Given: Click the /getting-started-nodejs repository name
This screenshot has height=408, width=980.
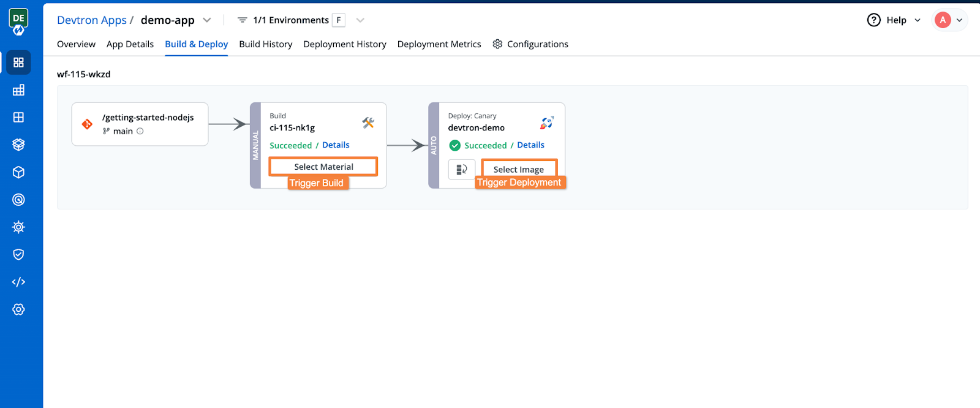Looking at the screenshot, I should click(x=148, y=118).
